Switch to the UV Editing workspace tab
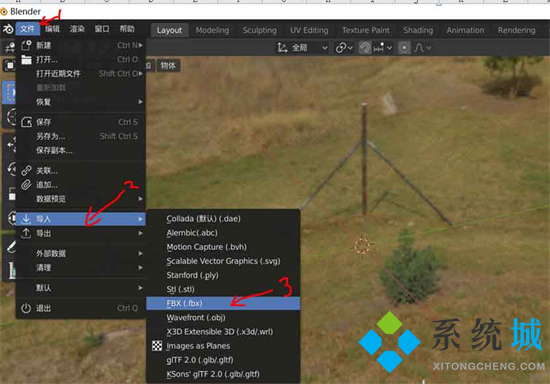Screen dimensions: 550x384 tap(309, 30)
